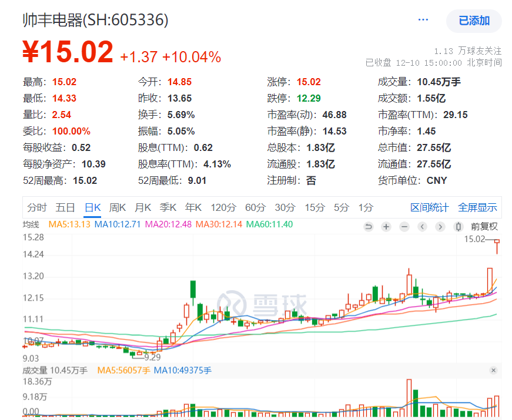Click the 成交量 10.45万手 value in stats
This screenshot has width=512, height=420.
click(439, 82)
